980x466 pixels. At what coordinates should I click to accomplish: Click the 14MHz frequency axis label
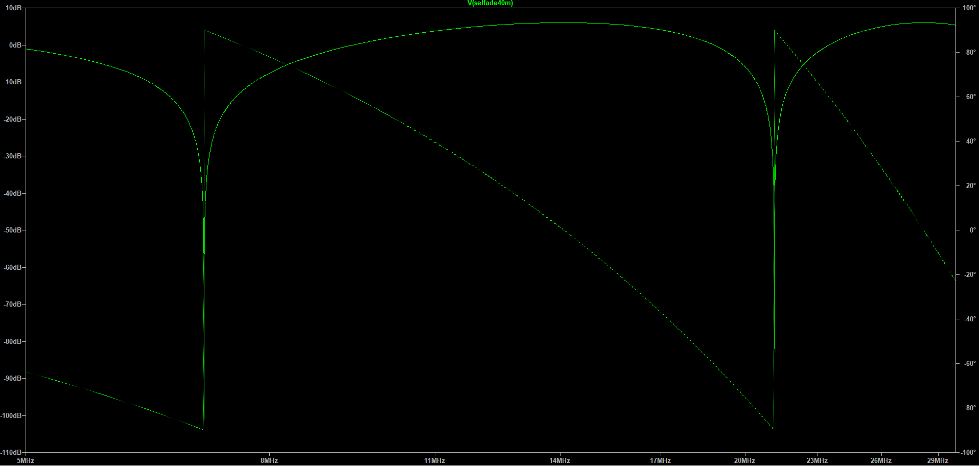coord(559,461)
